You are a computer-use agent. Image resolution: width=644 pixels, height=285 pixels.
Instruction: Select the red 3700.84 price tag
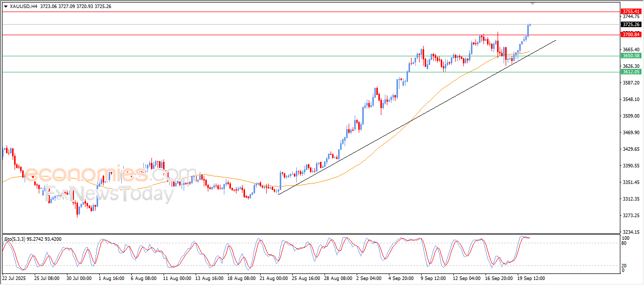(x=630, y=35)
